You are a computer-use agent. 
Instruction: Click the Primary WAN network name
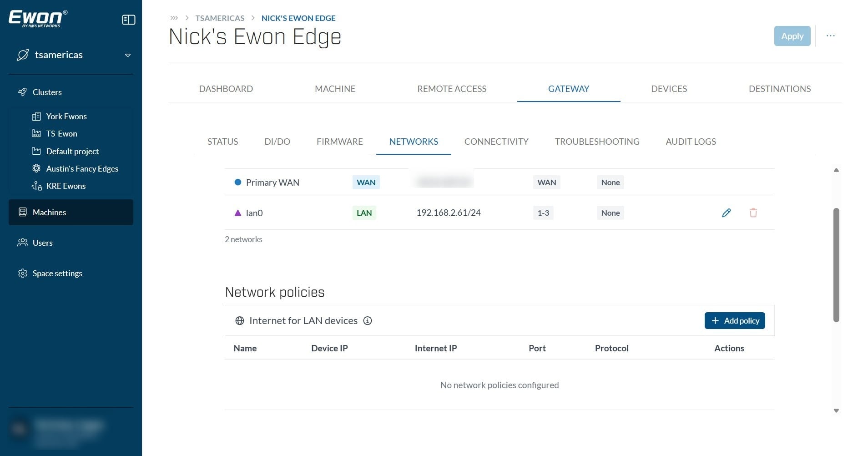tap(273, 182)
